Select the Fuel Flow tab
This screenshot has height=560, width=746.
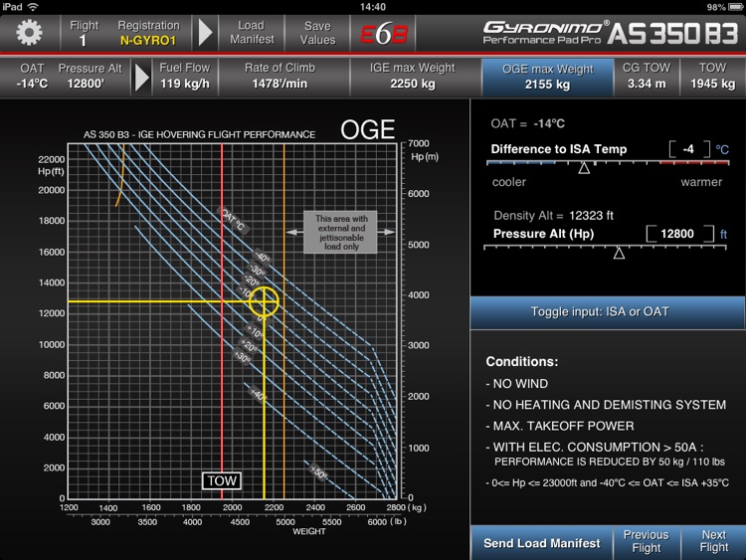tap(185, 77)
